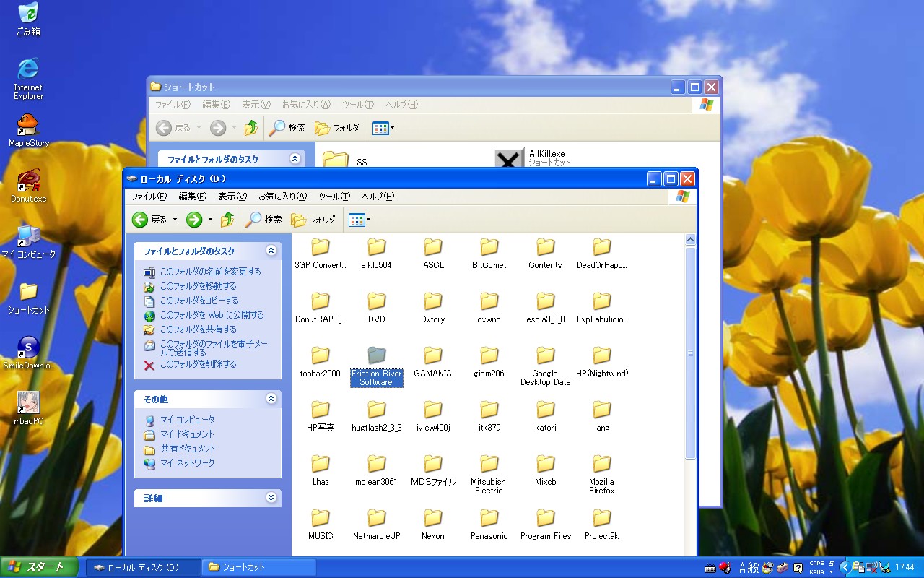Select the esola3_0_8 folder

[x=546, y=307]
